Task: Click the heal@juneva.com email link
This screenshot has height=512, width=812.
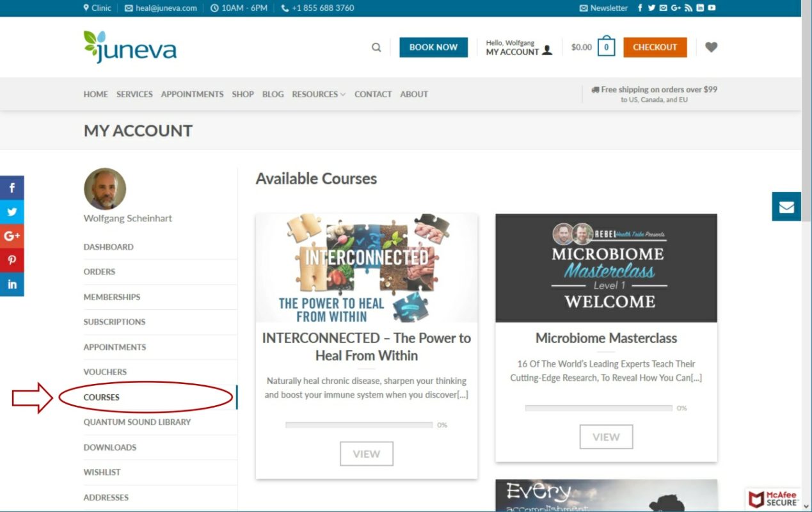Action: point(161,8)
